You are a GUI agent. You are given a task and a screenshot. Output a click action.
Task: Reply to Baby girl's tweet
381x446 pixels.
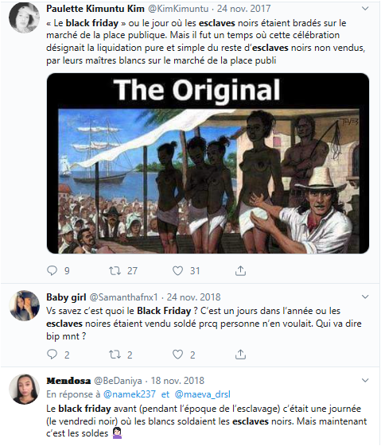[52, 354]
